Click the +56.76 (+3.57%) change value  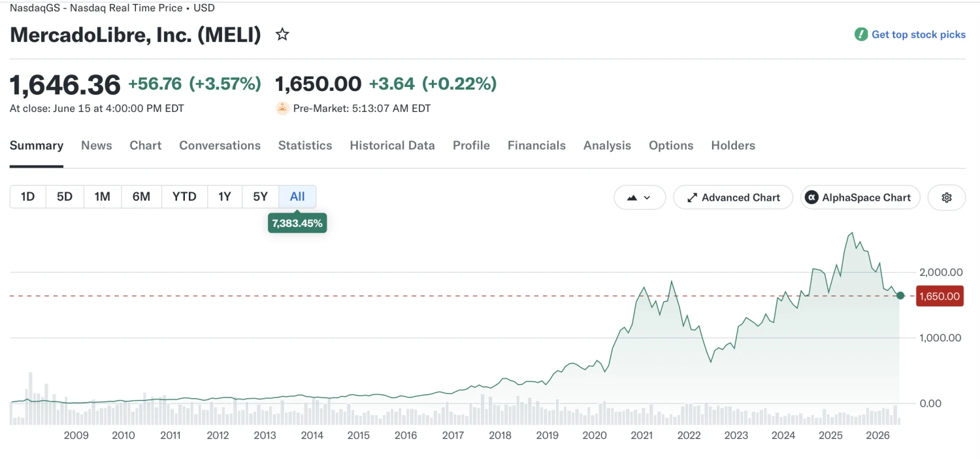(x=195, y=84)
